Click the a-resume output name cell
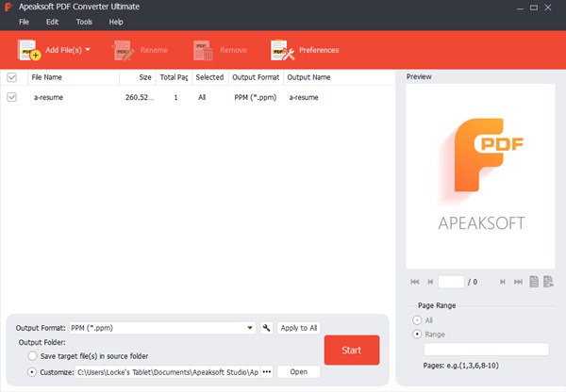Viewport: 566px width, 392px height. click(304, 97)
